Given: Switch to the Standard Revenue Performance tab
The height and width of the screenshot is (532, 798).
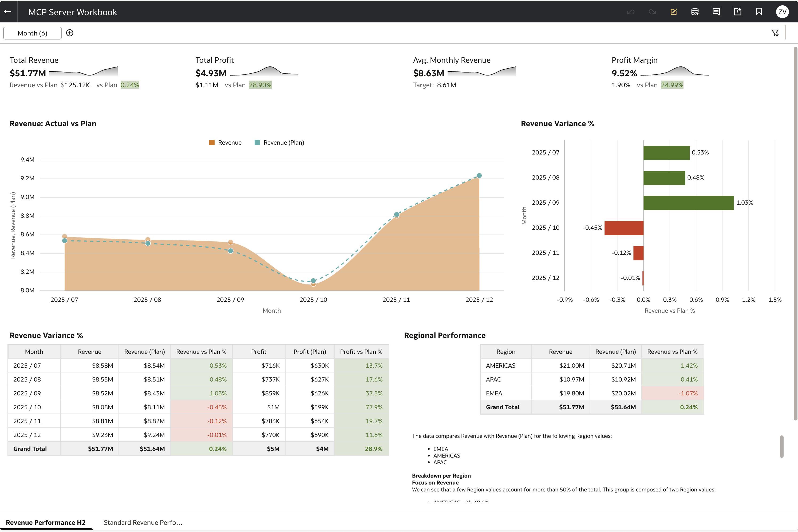Looking at the screenshot, I should (x=143, y=522).
